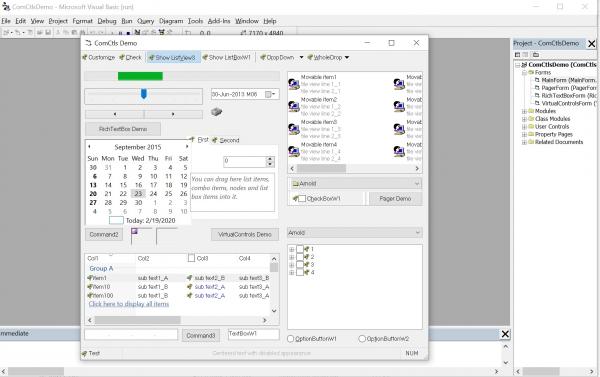
Task: Open the DropDown button's arrow
Action: [x=301, y=57]
